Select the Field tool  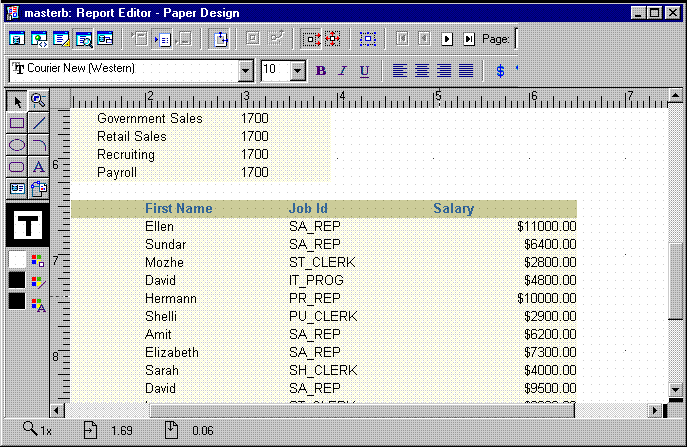pyautogui.click(x=17, y=189)
